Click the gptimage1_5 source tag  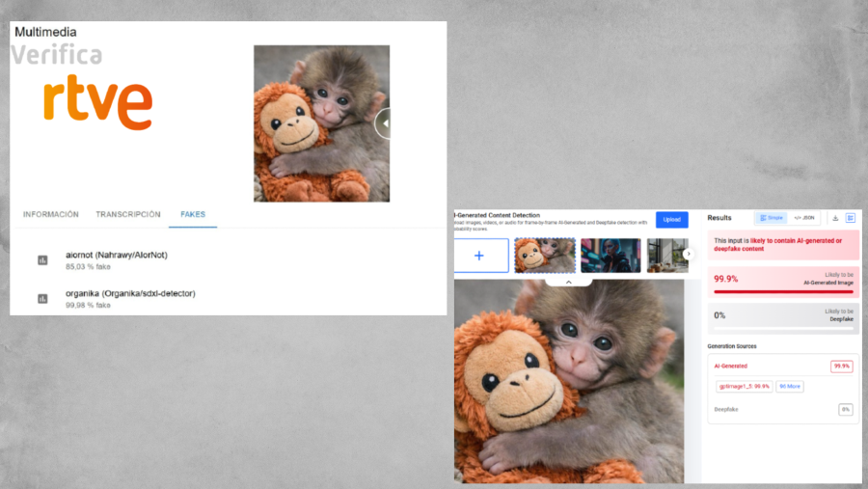pyautogui.click(x=744, y=386)
